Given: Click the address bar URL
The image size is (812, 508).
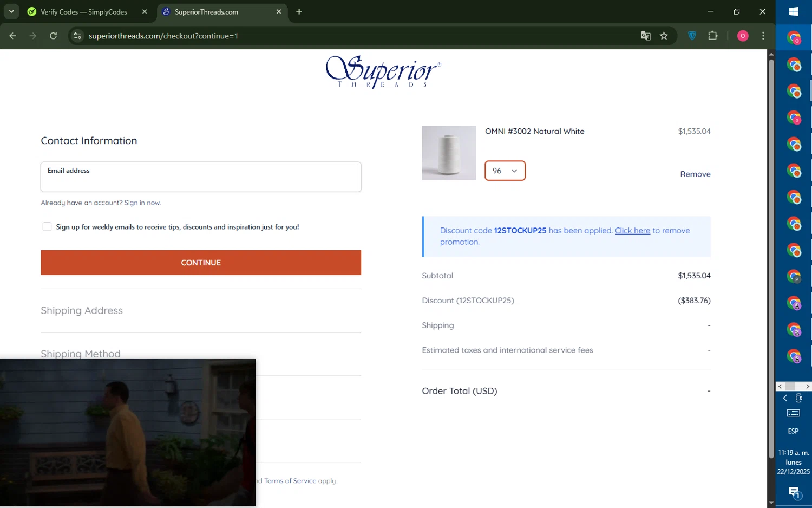Looking at the screenshot, I should coord(163,36).
